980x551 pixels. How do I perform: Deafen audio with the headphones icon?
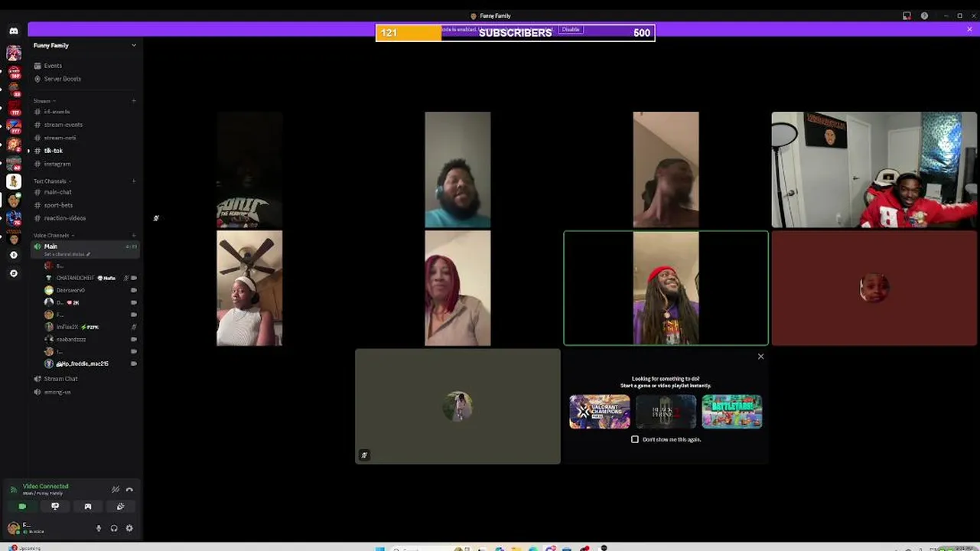point(114,528)
